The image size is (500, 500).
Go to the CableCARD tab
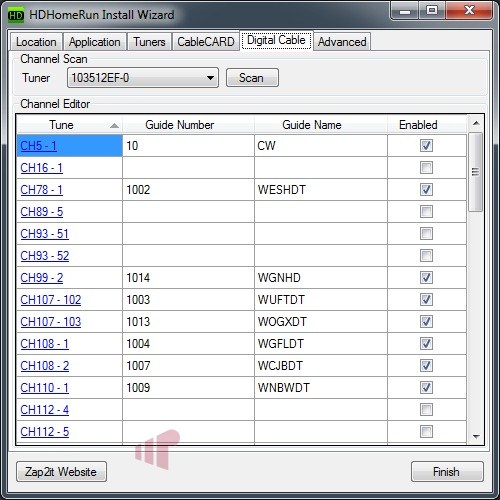click(206, 42)
